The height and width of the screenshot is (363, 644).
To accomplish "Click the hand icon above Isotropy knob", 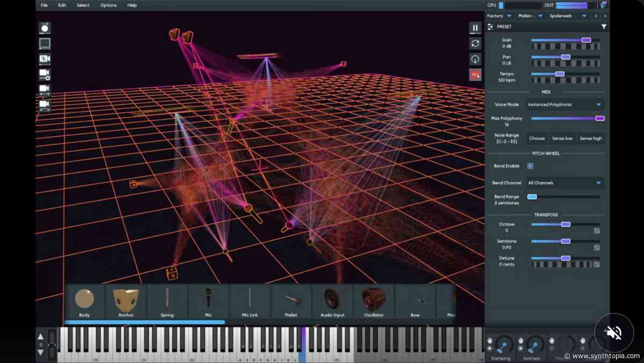I will (x=521, y=340).
